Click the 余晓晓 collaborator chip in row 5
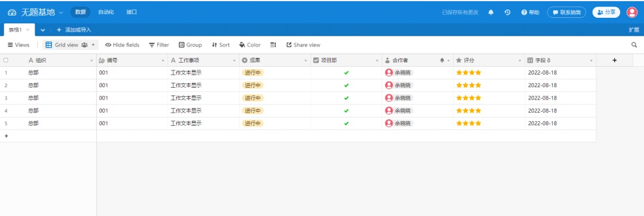This screenshot has width=644, height=216. coord(399,123)
